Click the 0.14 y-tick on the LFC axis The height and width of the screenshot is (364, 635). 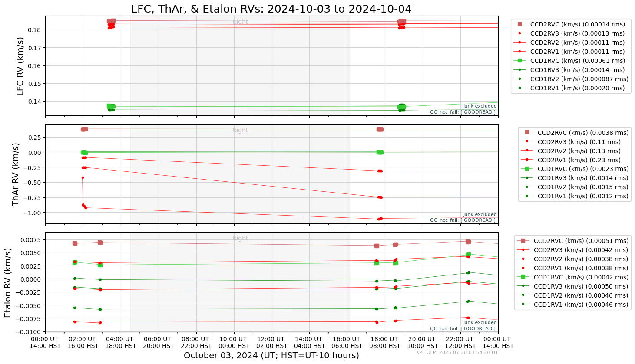[x=35, y=102]
